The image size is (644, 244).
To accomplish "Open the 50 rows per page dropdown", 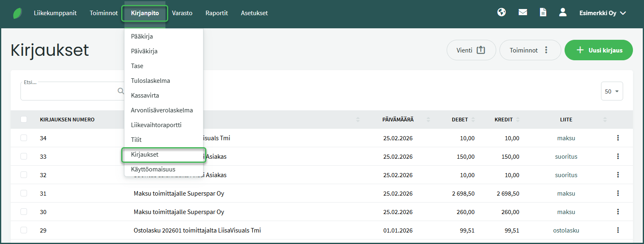I will [x=612, y=91].
